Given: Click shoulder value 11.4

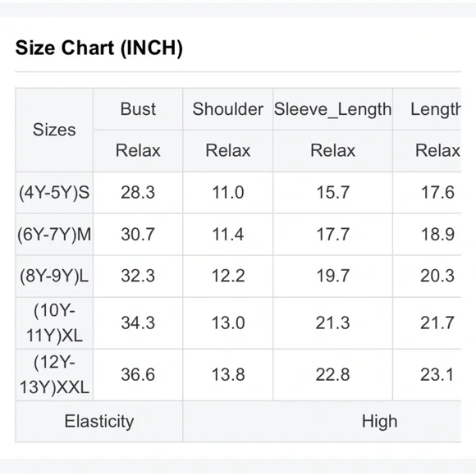Looking at the screenshot, I should pos(227,235).
